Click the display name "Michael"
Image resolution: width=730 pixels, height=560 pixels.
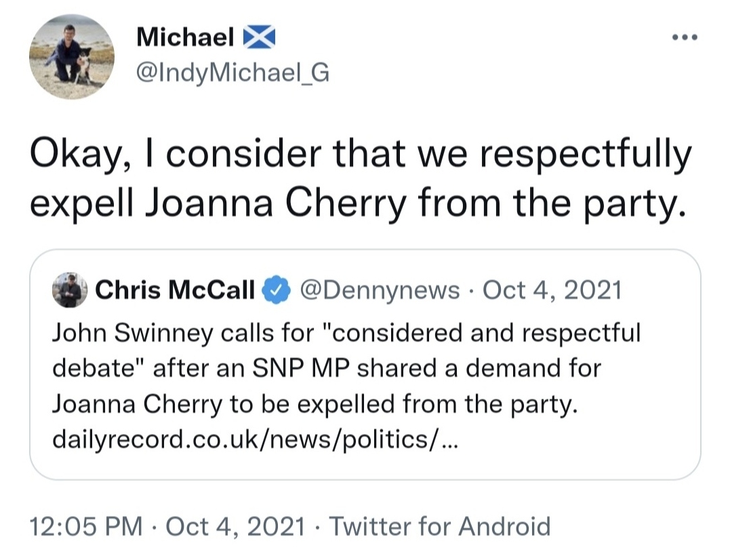click(x=185, y=37)
